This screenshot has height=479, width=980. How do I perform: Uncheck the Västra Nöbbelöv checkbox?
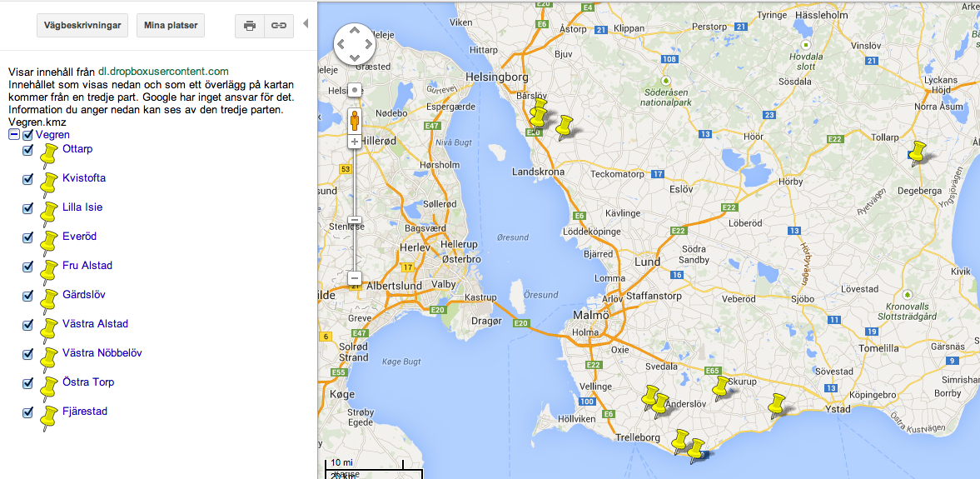point(27,354)
